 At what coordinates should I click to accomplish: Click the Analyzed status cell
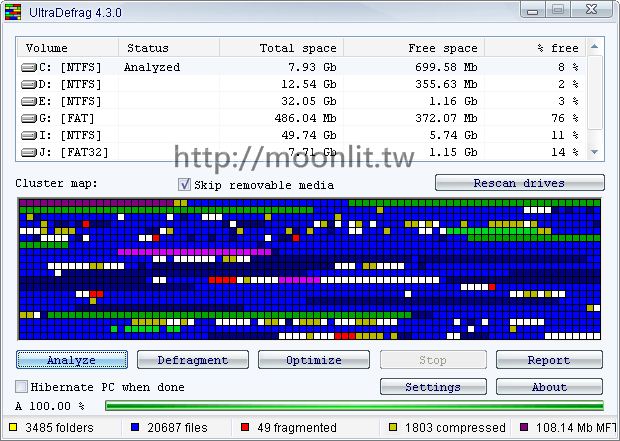pos(152,67)
